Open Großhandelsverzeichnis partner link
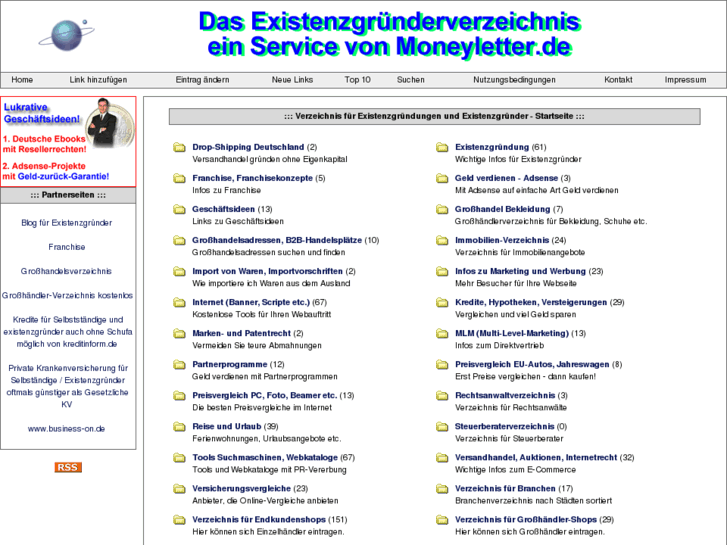The image size is (727, 545). tap(66, 271)
